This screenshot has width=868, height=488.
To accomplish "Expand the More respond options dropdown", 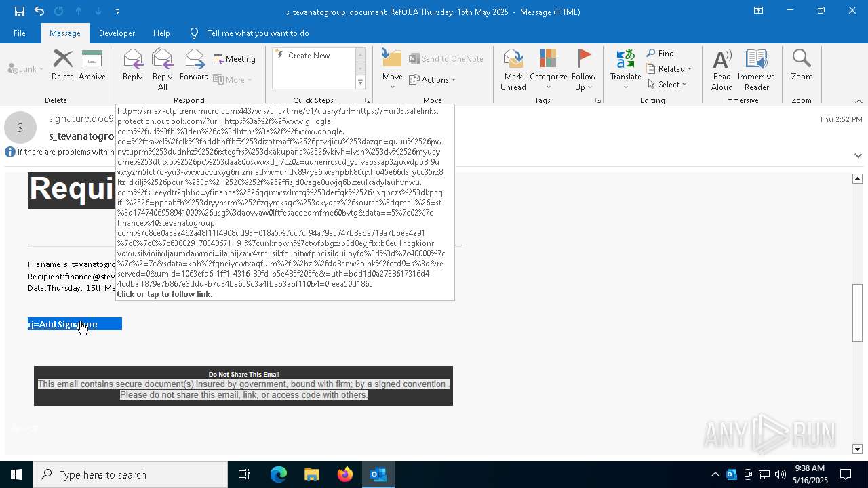I will (233, 79).
